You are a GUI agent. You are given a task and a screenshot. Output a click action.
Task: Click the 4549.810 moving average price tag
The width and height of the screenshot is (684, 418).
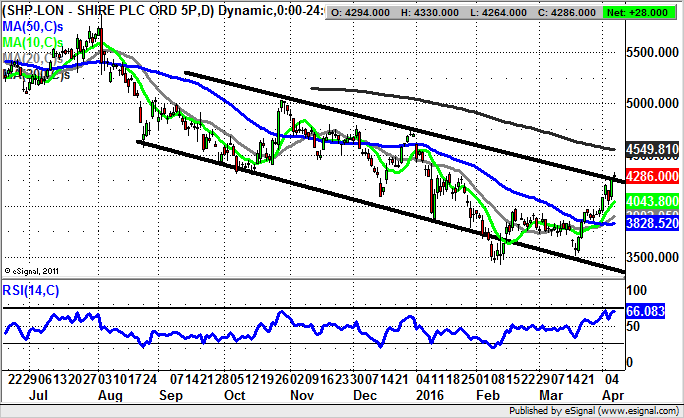(653, 149)
